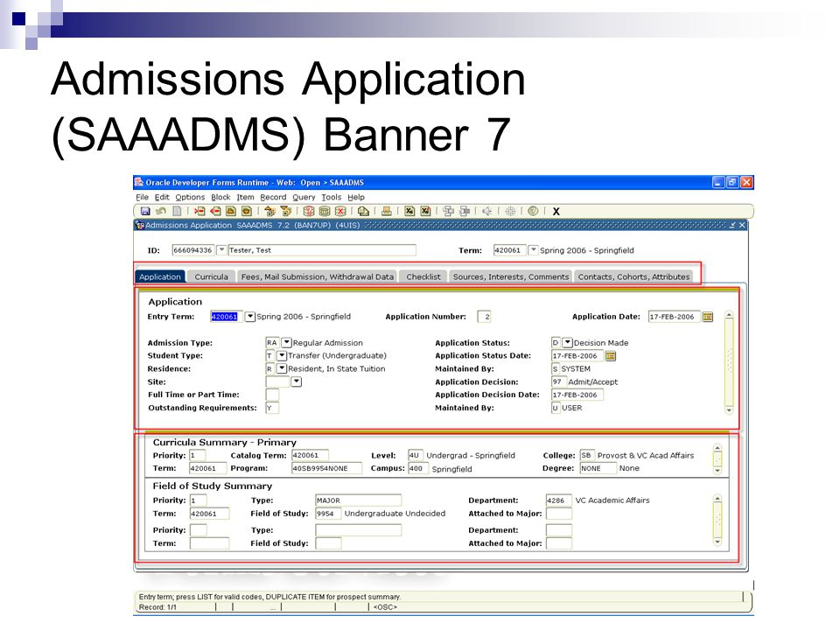Click the View/Send Message toolbar icon
The height and width of the screenshot is (630, 840).
tap(363, 211)
